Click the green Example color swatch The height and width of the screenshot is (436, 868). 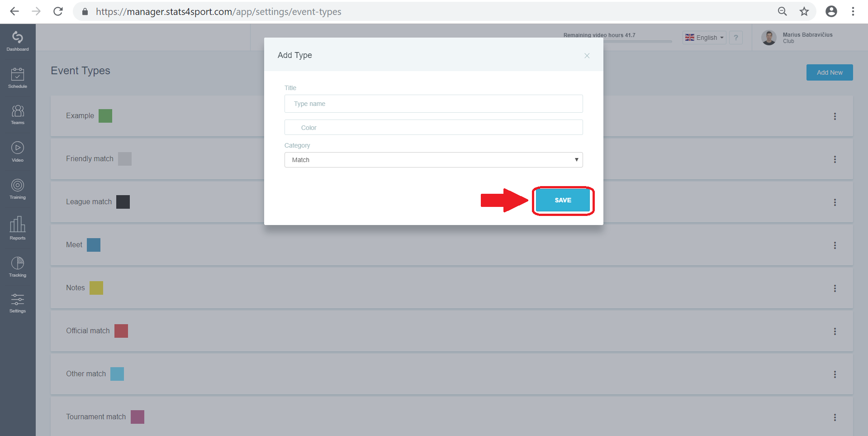pos(105,116)
